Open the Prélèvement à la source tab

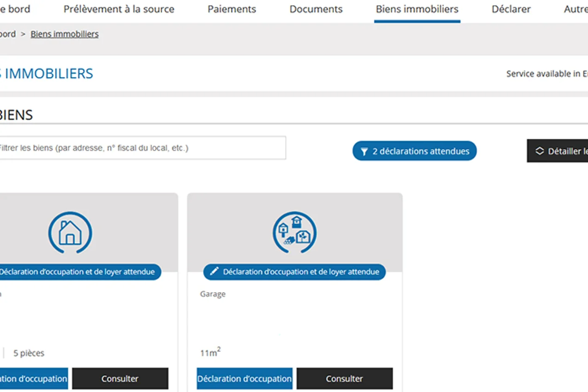(x=119, y=9)
